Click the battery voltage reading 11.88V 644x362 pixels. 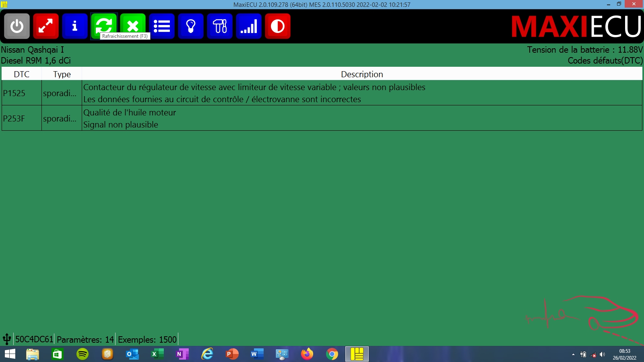pyautogui.click(x=630, y=50)
